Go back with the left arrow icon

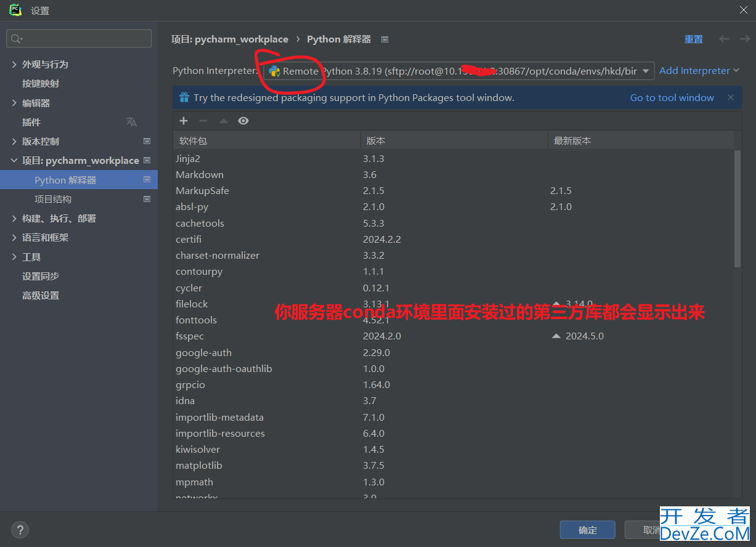724,39
